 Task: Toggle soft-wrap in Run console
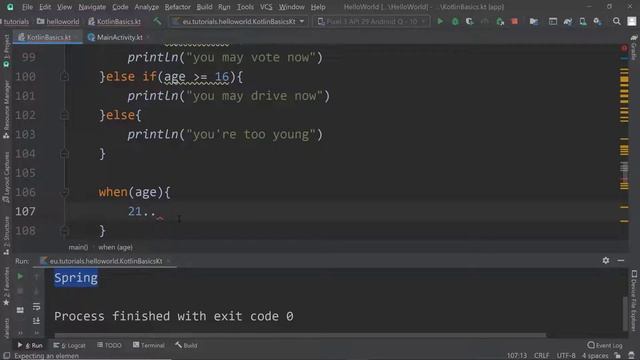pos(36,306)
